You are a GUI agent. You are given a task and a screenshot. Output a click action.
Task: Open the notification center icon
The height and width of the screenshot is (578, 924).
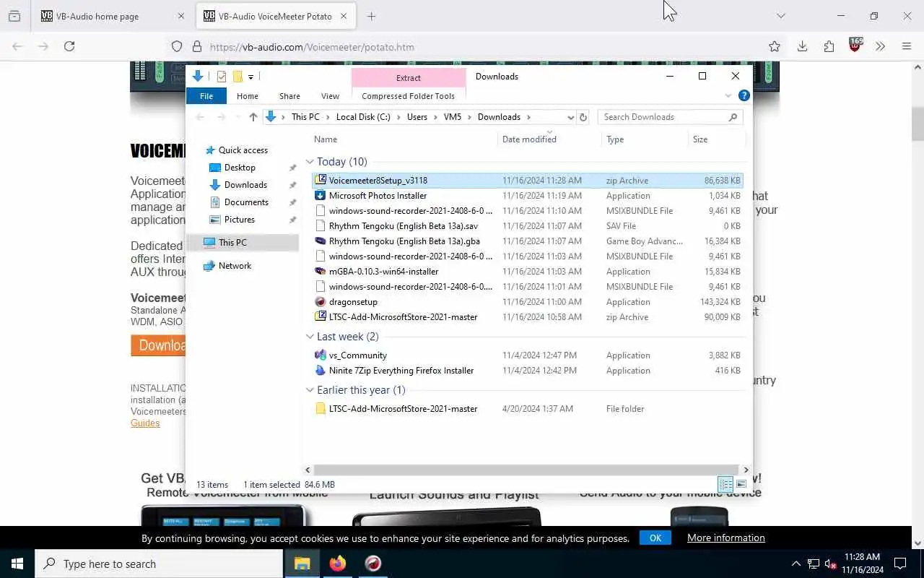900,564
